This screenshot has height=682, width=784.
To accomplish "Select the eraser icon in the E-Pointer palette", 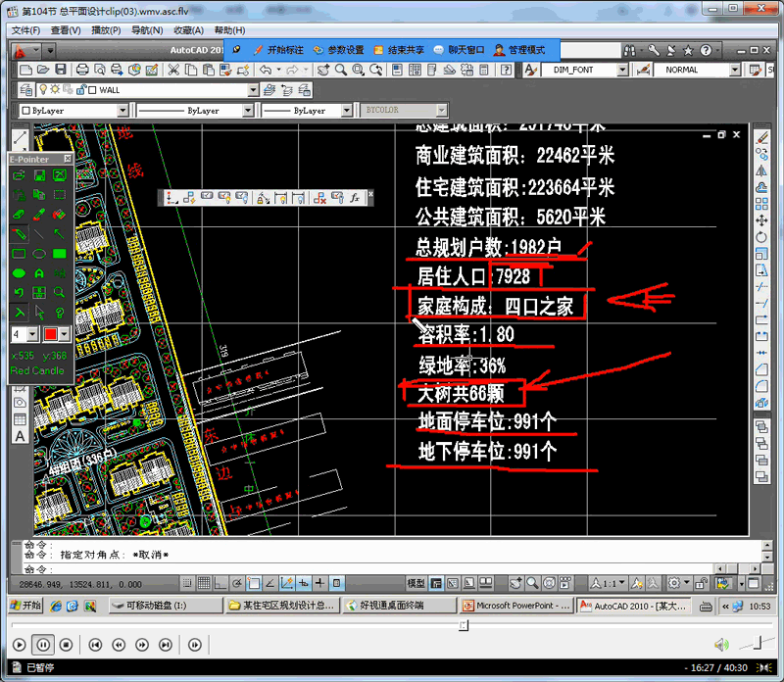I will 19,215.
